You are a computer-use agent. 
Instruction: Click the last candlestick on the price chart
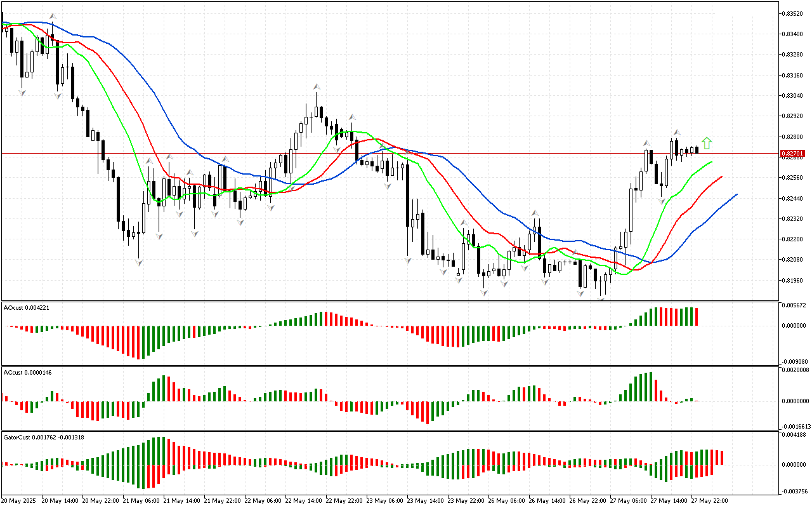point(697,149)
